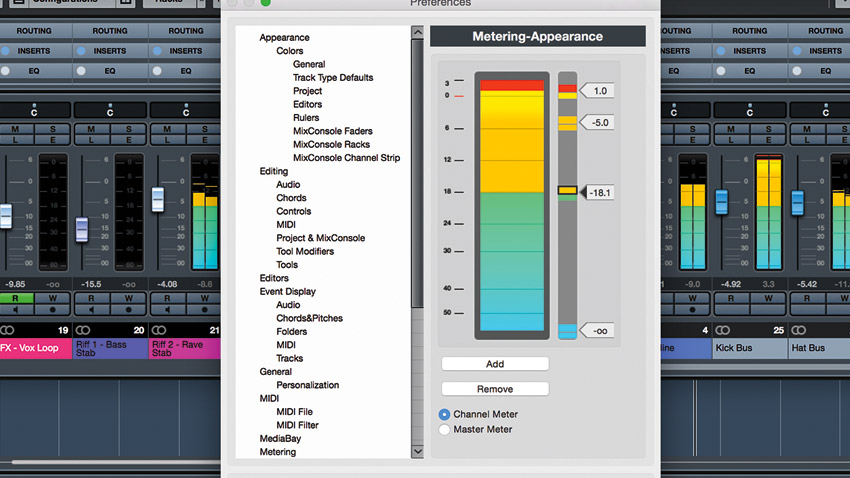Screen dimensions: 850x478
Task: Open the ROUTING rack on first channel
Action: (34, 31)
